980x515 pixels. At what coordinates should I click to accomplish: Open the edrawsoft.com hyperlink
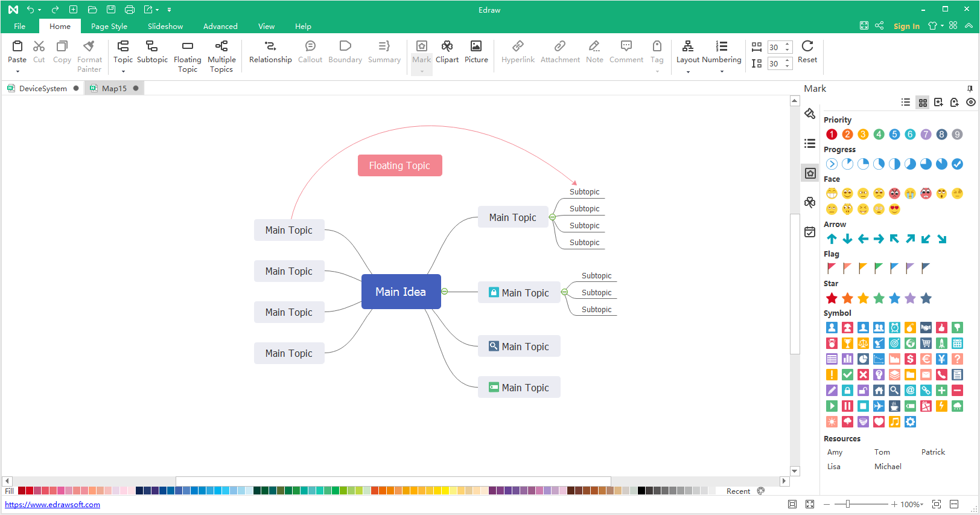pyautogui.click(x=52, y=505)
